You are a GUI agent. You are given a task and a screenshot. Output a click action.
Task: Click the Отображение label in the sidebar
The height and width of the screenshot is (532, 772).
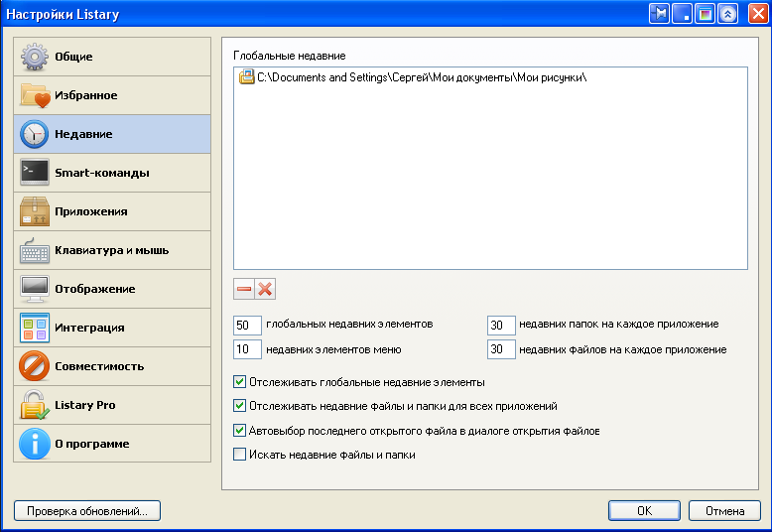[95, 289]
